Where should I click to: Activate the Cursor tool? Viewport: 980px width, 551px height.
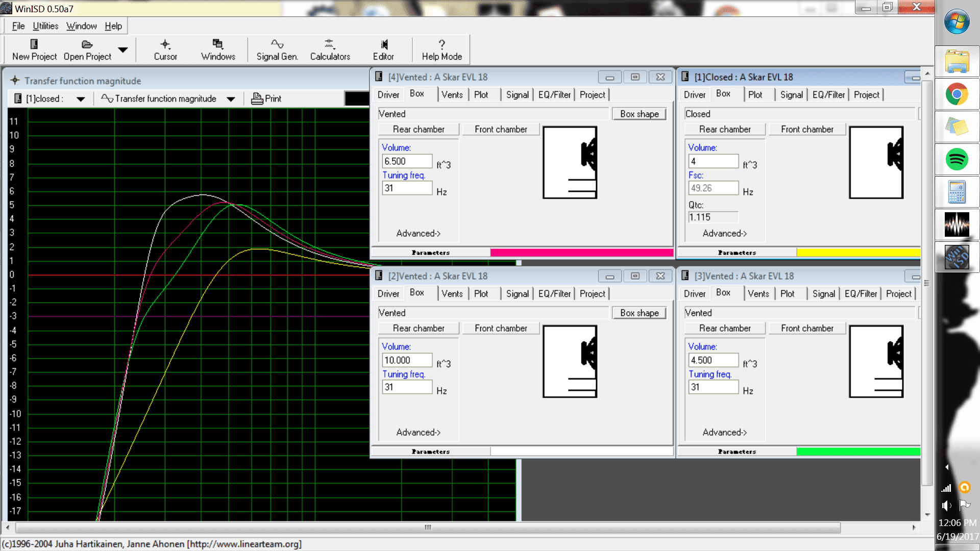pos(165,49)
